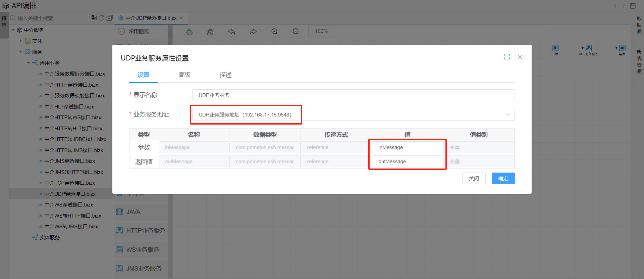The image size is (644, 279).
Task: Switch to the 设置 tab
Action: (x=143, y=75)
